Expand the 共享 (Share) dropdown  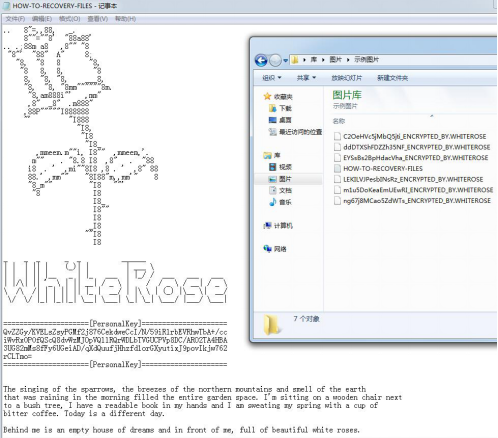click(306, 78)
